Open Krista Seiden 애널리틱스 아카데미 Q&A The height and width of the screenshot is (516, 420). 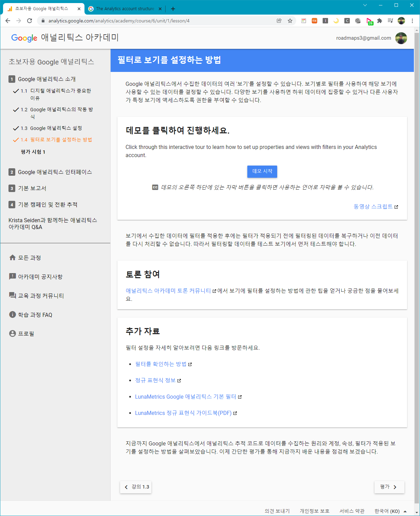click(x=53, y=224)
